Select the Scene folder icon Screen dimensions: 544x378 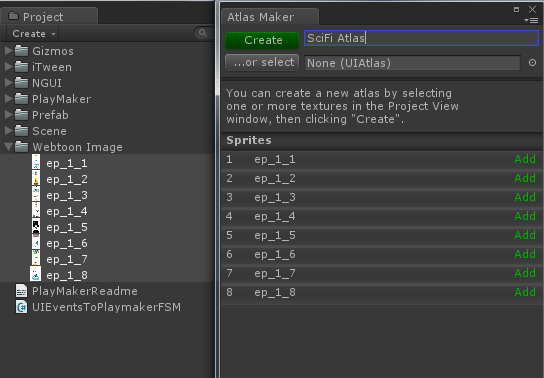tap(22, 130)
